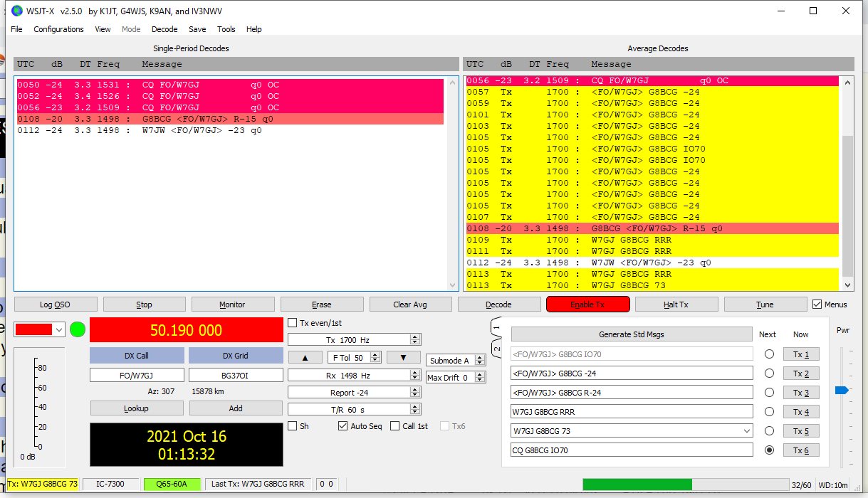868x498 pixels.
Task: Click the red 50.190 000 frequency display
Action: tap(186, 330)
